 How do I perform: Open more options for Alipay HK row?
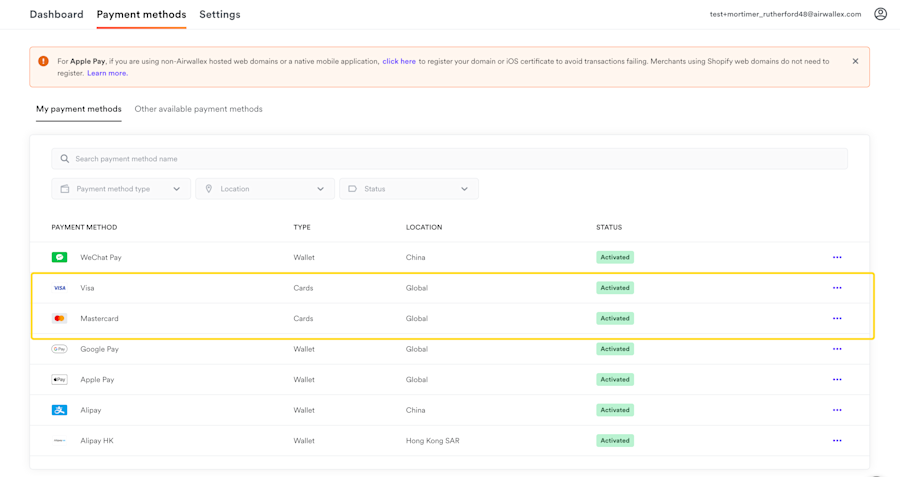tap(837, 441)
